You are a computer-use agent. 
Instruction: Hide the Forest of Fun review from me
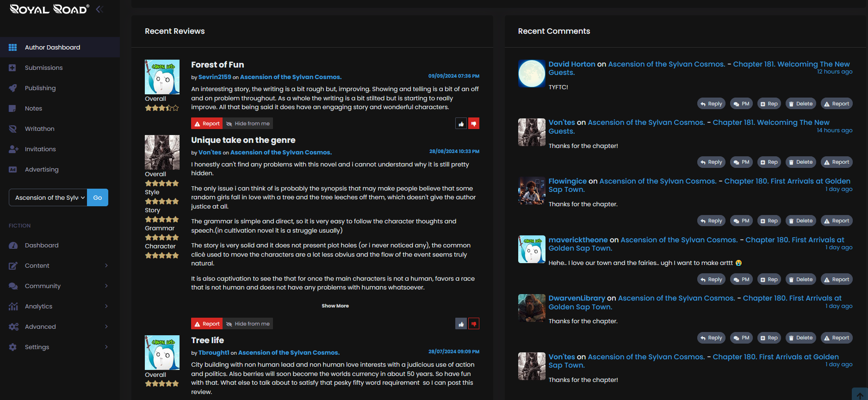tap(248, 123)
